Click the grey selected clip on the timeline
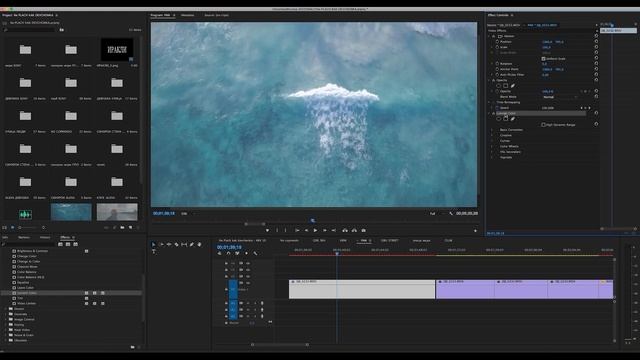640x360 pixels. tap(362, 289)
